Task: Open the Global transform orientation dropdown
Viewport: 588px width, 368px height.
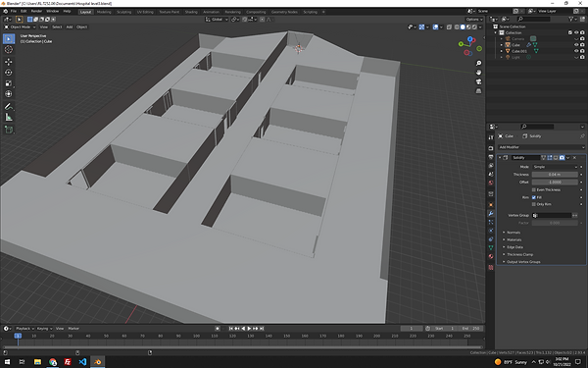Action: coord(217,20)
